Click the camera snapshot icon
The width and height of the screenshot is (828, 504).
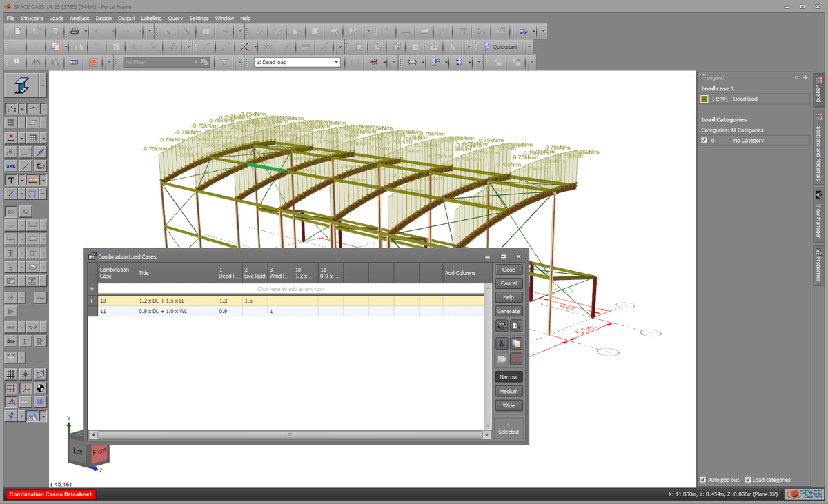[x=55, y=62]
